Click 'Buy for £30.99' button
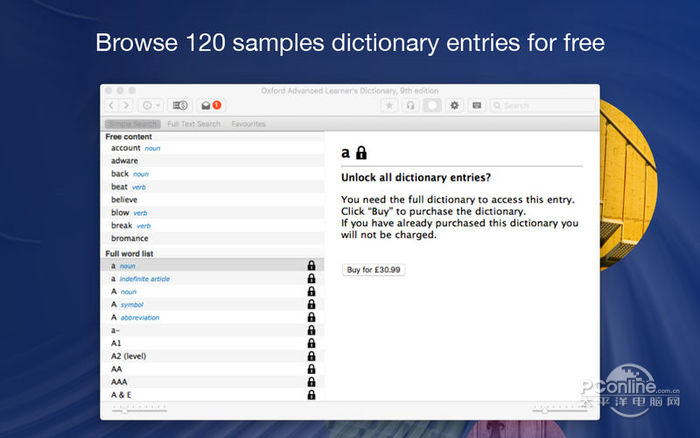 [374, 270]
